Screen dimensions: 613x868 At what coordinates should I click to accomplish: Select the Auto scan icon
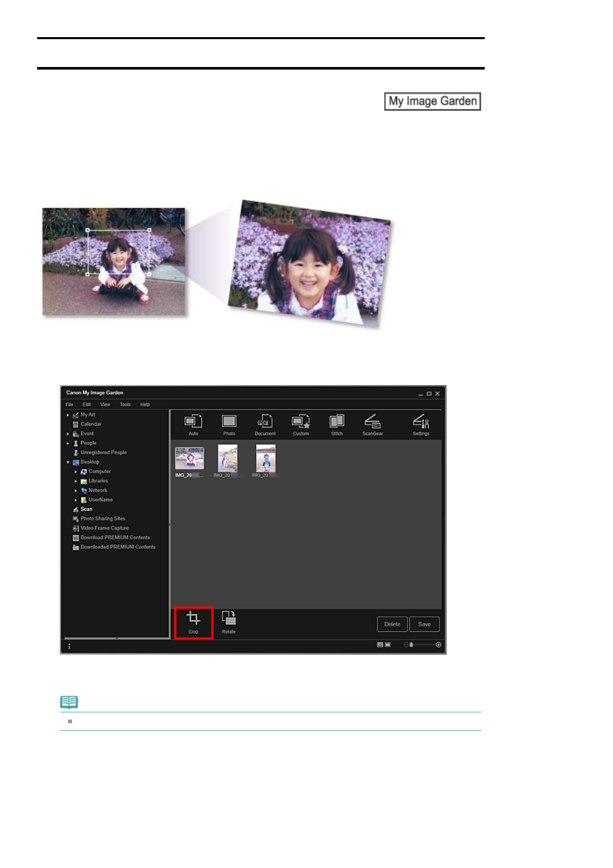tap(193, 422)
